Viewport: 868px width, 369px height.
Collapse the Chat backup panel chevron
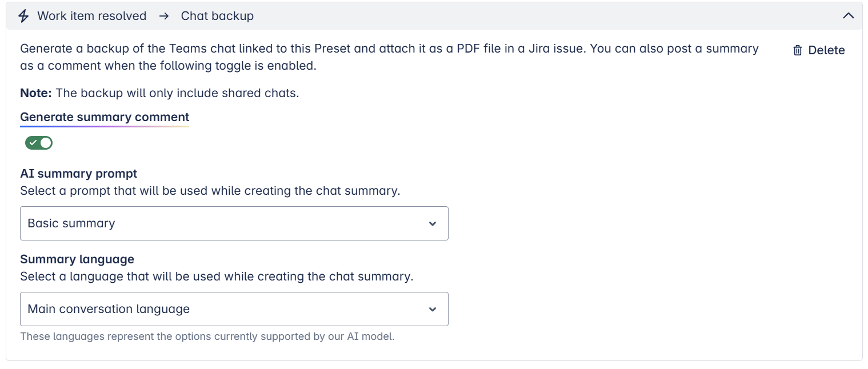tap(848, 16)
